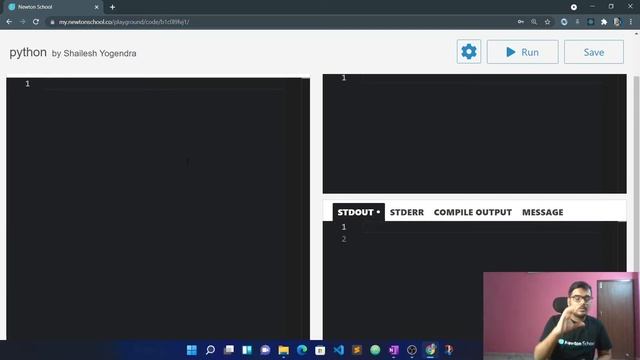The height and width of the screenshot is (360, 640).
Task: Click the recording indicator in title bar
Action: 573,7
